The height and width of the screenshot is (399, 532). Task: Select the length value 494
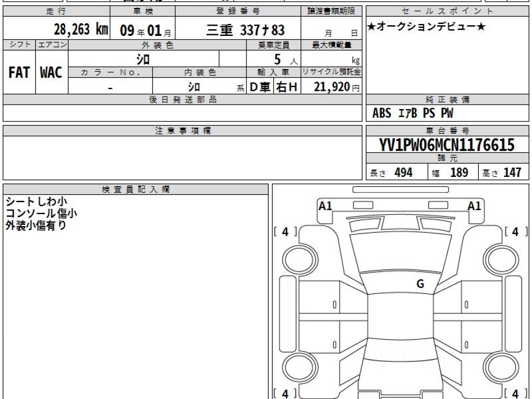[x=403, y=172]
